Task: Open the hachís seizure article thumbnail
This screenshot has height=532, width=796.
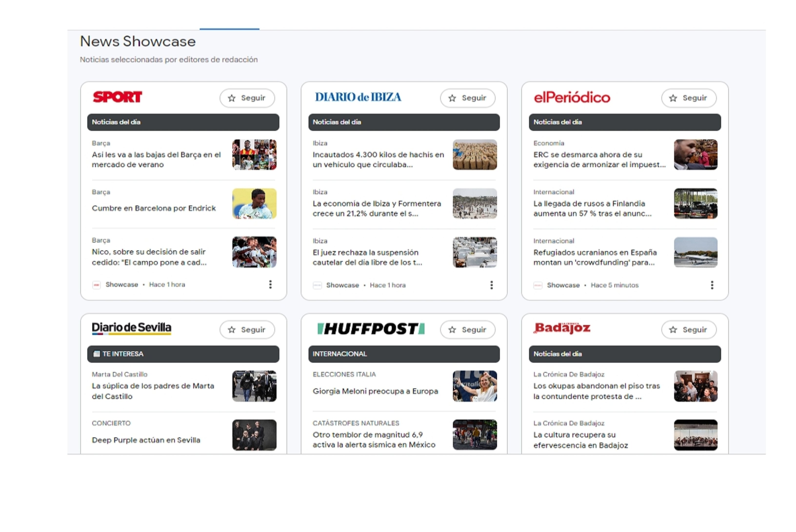Action: coord(475,155)
